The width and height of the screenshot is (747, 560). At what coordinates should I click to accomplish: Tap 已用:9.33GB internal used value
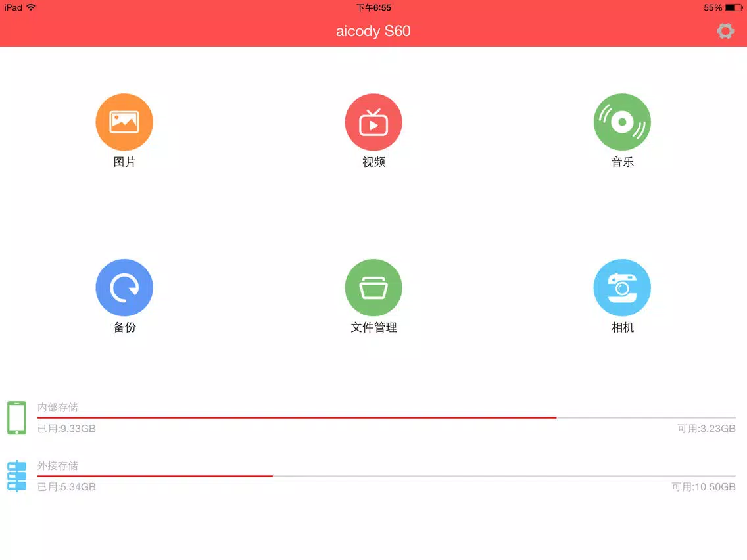coord(66,429)
